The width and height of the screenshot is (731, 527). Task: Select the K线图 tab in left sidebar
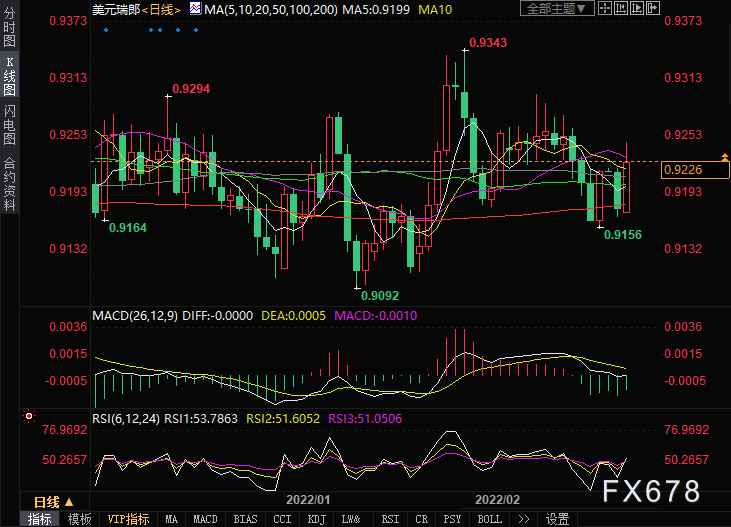click(x=9, y=77)
